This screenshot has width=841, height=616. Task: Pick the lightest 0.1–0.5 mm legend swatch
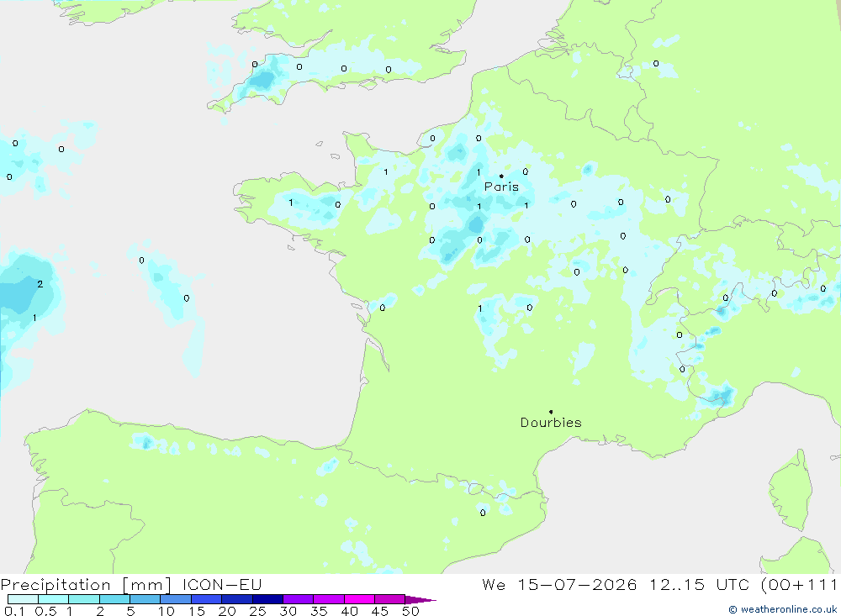pos(23,599)
